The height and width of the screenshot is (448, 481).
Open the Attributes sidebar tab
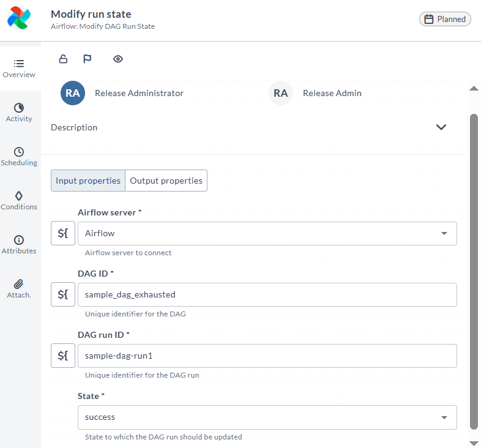point(19,245)
